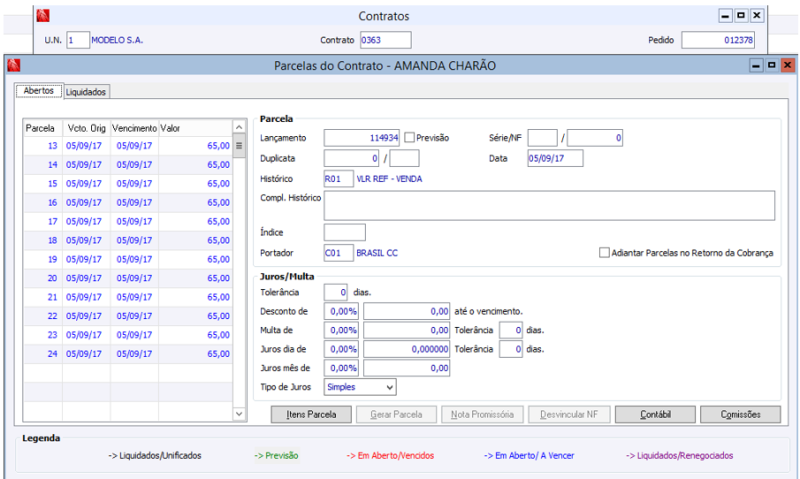
Task: Switch to the Liquidados tab
Action: (x=87, y=91)
